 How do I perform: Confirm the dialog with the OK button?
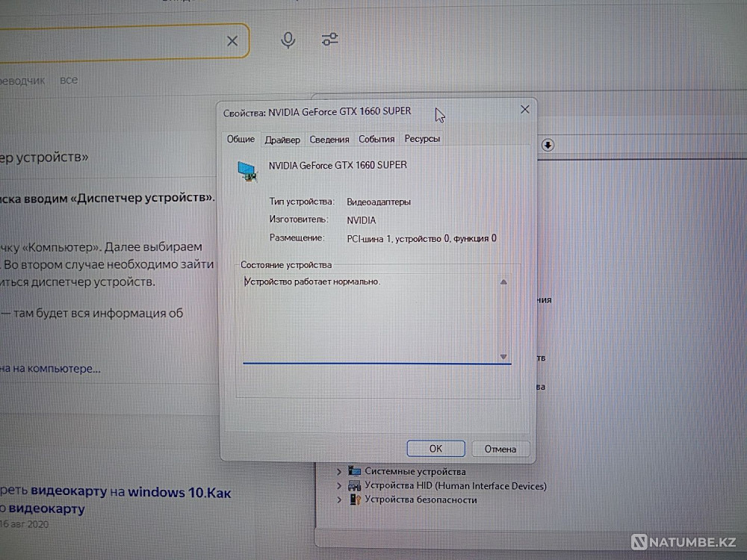436,449
